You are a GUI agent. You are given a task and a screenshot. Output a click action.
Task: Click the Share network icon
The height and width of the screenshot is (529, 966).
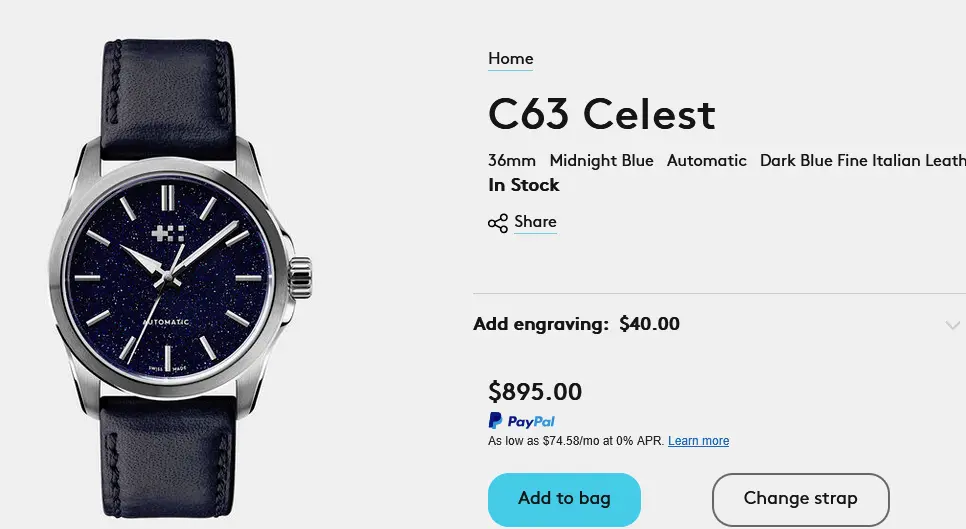(x=497, y=223)
